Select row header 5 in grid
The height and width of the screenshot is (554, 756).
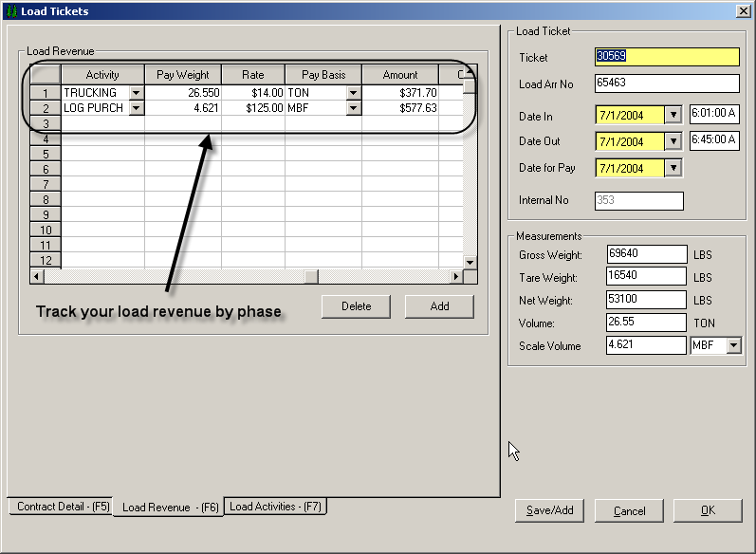coord(46,155)
